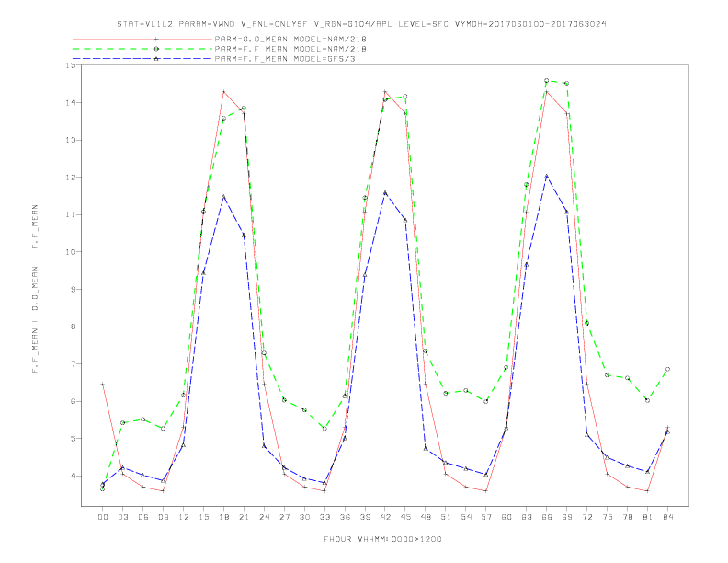
Task: Click x-axis tick label 48
Action: point(426,517)
